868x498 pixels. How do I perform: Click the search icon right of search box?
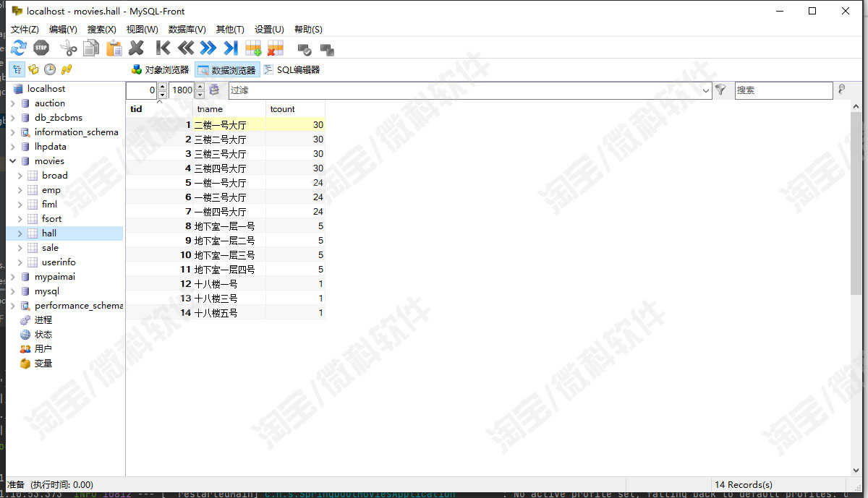click(x=841, y=90)
